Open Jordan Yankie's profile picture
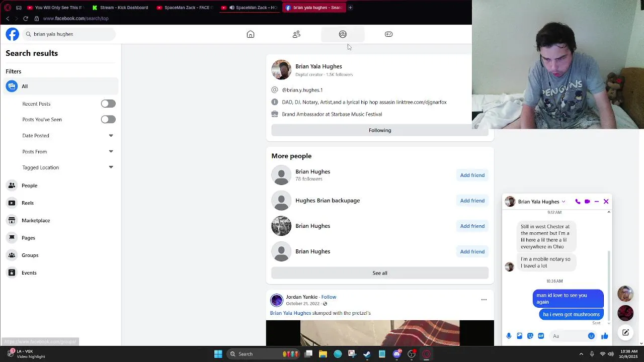This screenshot has width=644, height=362. click(x=277, y=300)
